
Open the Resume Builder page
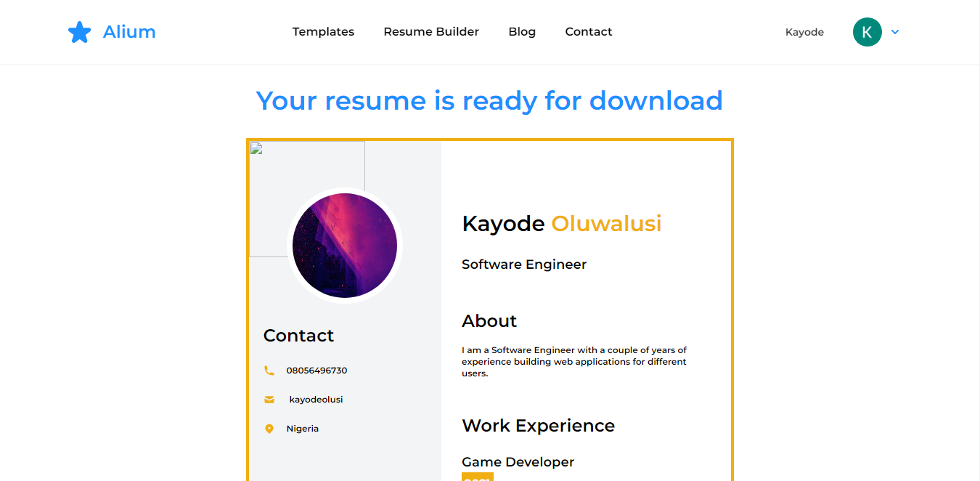(x=431, y=32)
